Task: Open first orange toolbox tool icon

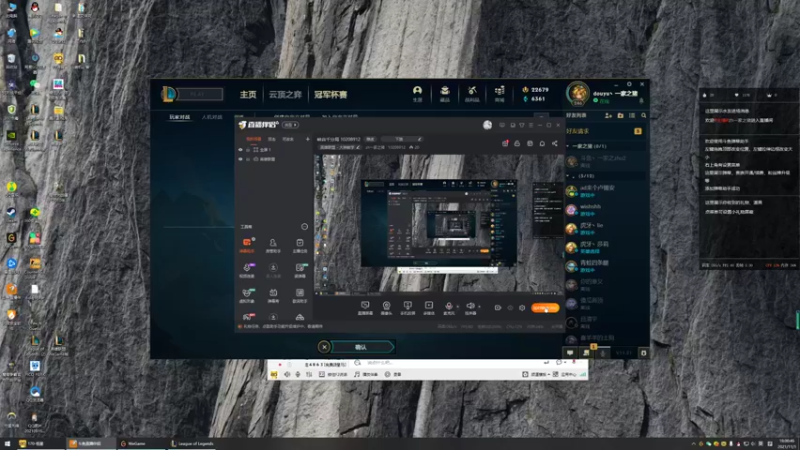Action: coord(247,245)
